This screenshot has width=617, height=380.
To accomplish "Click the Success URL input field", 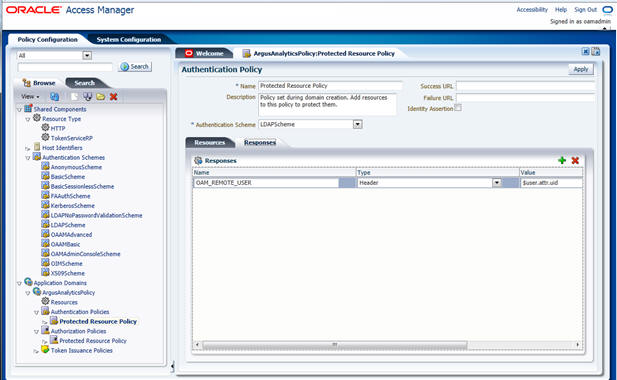I will (x=526, y=86).
